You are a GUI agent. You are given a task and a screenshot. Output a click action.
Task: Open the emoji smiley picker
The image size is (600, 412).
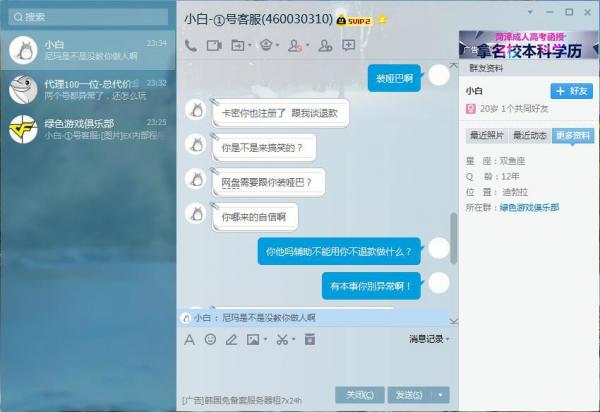coord(210,339)
